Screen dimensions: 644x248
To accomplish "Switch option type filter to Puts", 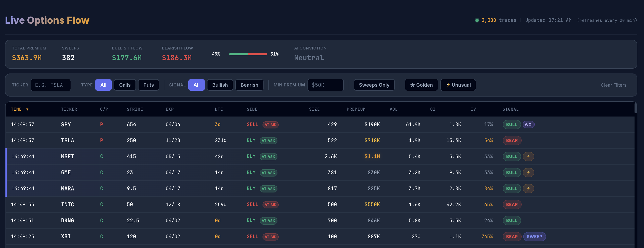I will [x=149, y=85].
